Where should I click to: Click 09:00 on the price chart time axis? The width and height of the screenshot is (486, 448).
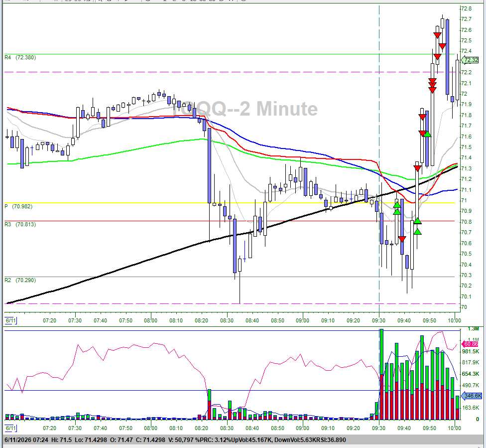pos(303,320)
